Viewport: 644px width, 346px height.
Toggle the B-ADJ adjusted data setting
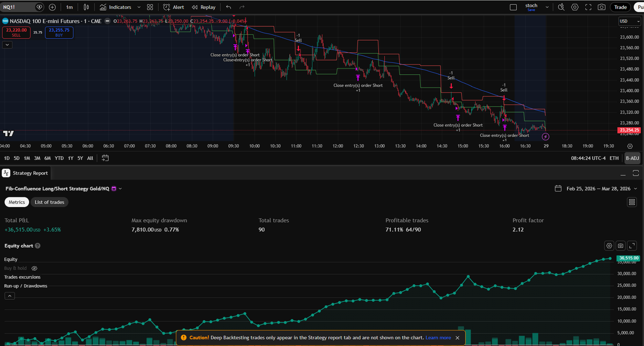pyautogui.click(x=632, y=158)
